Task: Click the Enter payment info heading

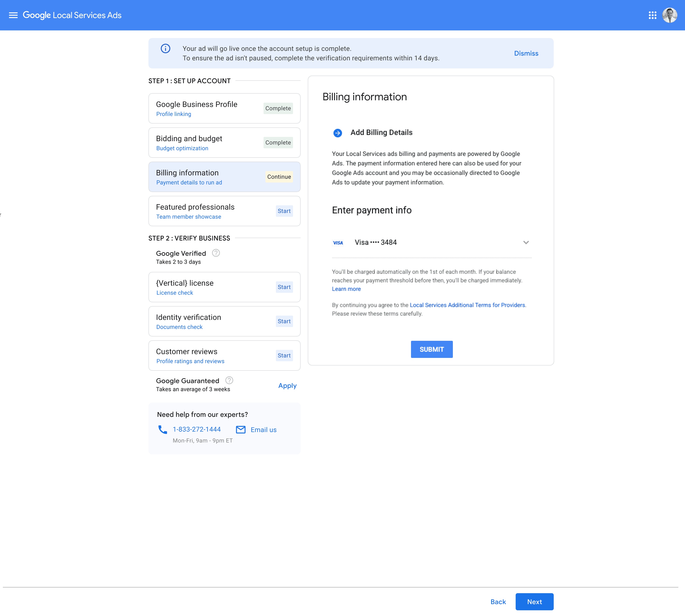Action: (x=372, y=210)
